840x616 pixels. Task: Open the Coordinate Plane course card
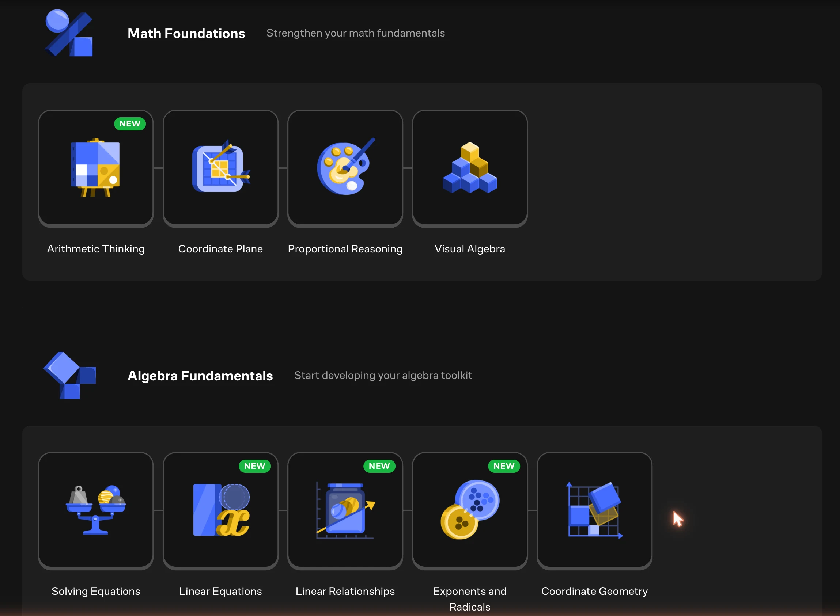220,168
